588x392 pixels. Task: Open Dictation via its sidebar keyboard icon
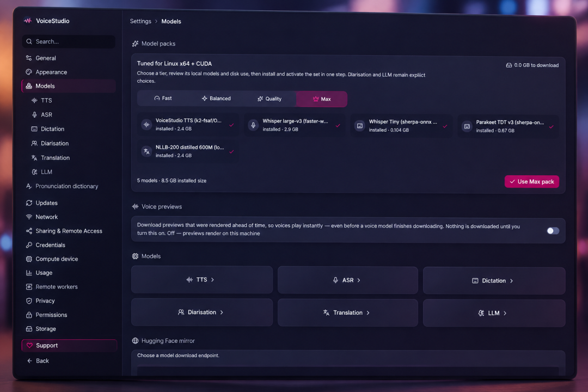click(x=34, y=128)
